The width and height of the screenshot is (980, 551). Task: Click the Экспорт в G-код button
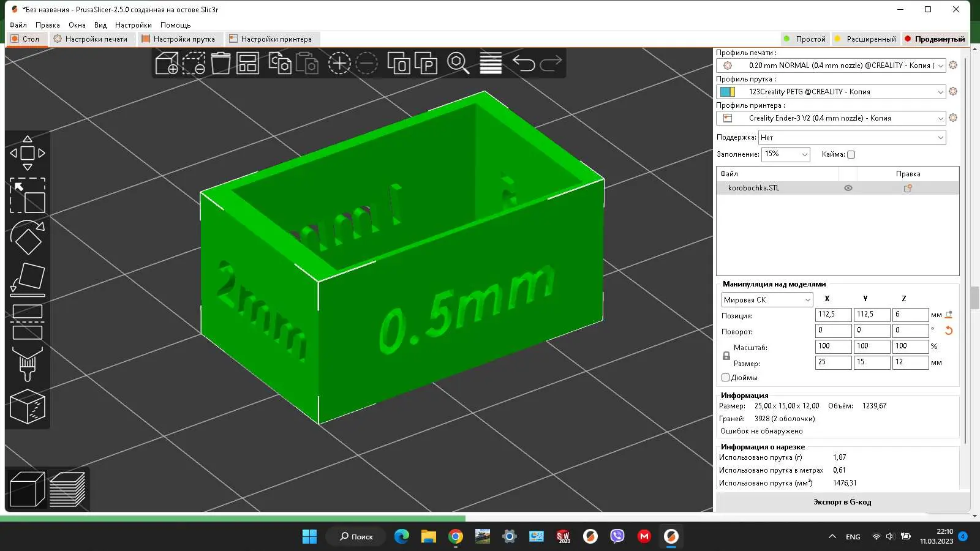(842, 502)
